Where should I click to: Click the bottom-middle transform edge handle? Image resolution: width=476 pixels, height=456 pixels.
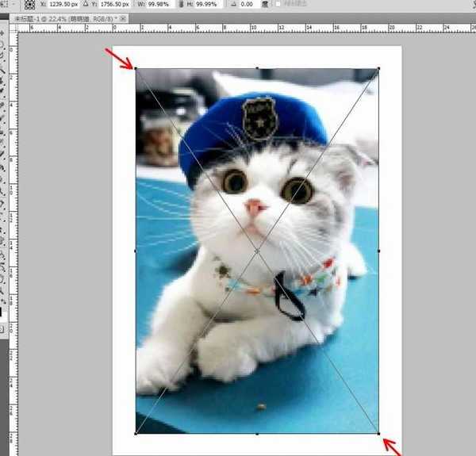257,433
